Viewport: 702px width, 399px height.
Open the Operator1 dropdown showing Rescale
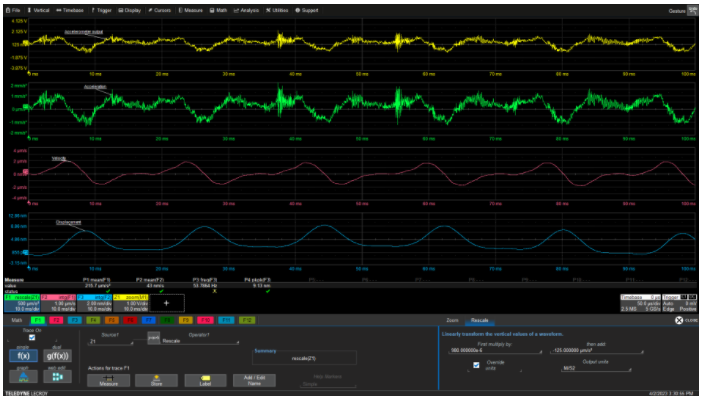200,341
